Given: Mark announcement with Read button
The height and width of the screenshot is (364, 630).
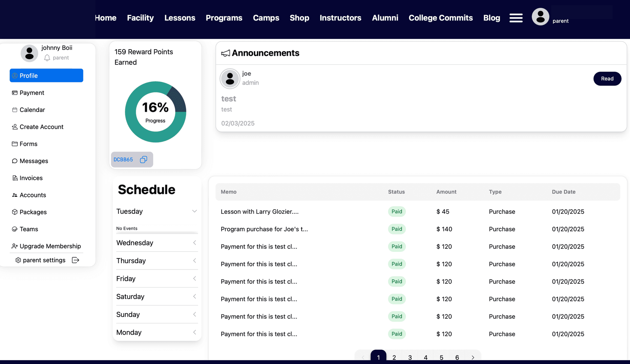Looking at the screenshot, I should pos(607,79).
